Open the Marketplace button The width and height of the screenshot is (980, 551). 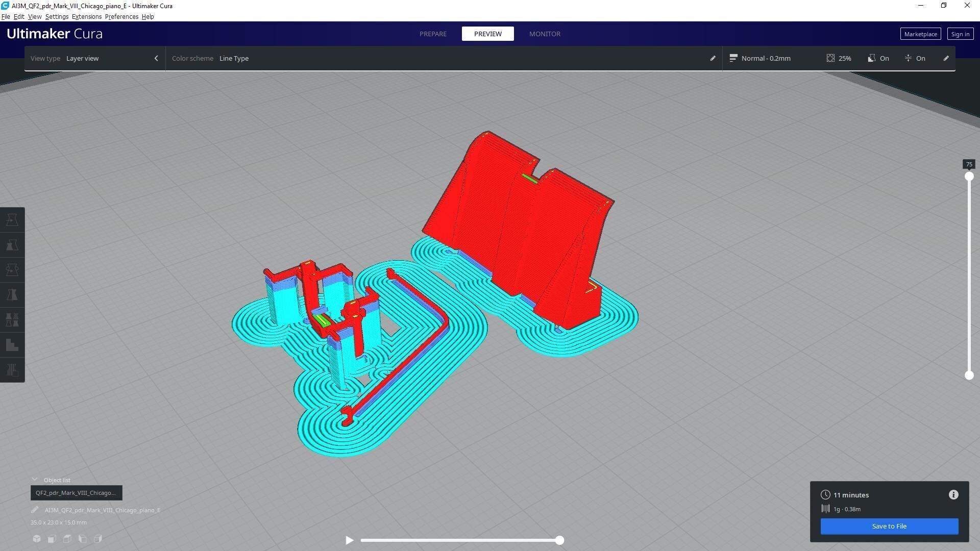(x=920, y=34)
